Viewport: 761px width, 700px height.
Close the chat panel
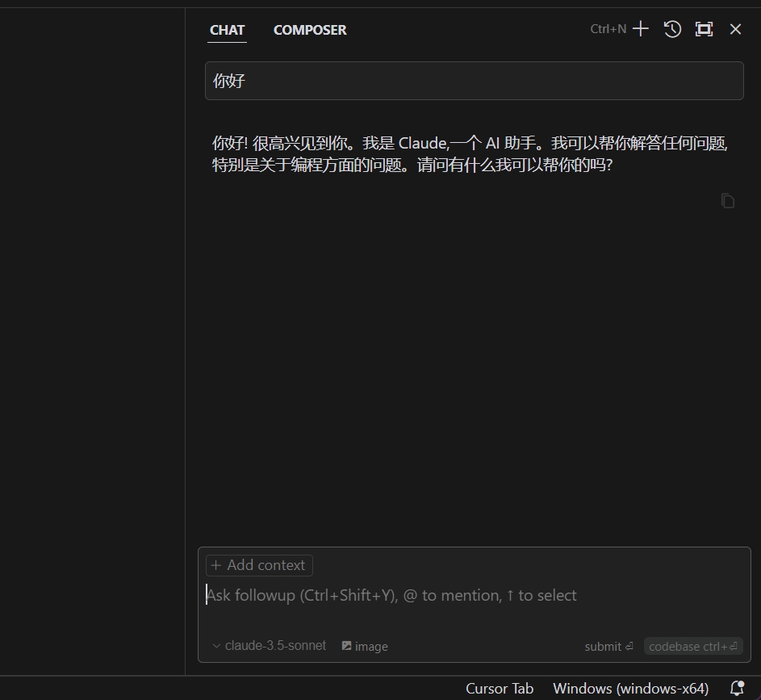(735, 28)
